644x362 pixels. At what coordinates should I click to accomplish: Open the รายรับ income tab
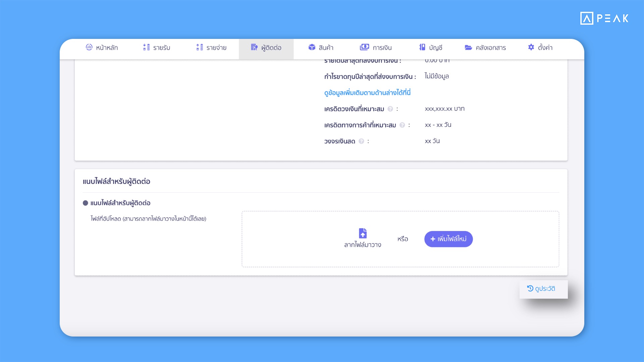click(x=156, y=48)
